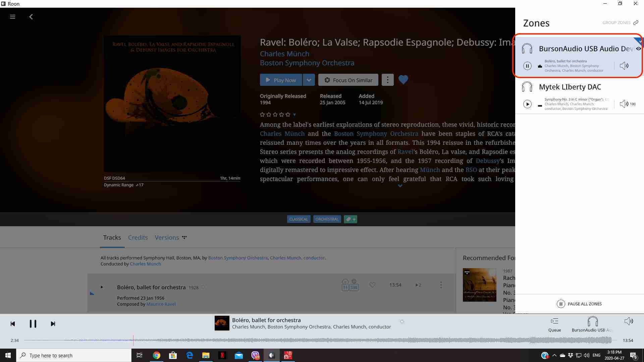Click the signal path light beside the track title
This screenshot has width=644, height=362.
402,321
